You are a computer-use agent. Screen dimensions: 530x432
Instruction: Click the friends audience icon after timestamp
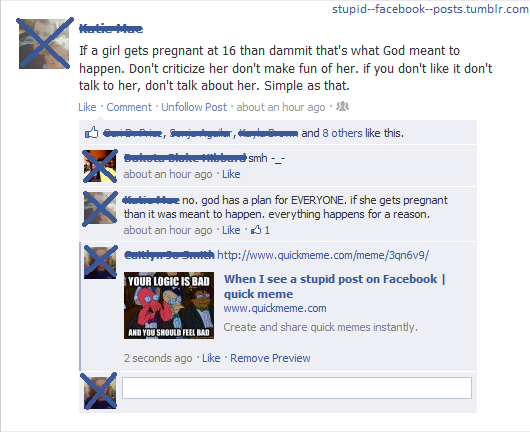(x=342, y=106)
